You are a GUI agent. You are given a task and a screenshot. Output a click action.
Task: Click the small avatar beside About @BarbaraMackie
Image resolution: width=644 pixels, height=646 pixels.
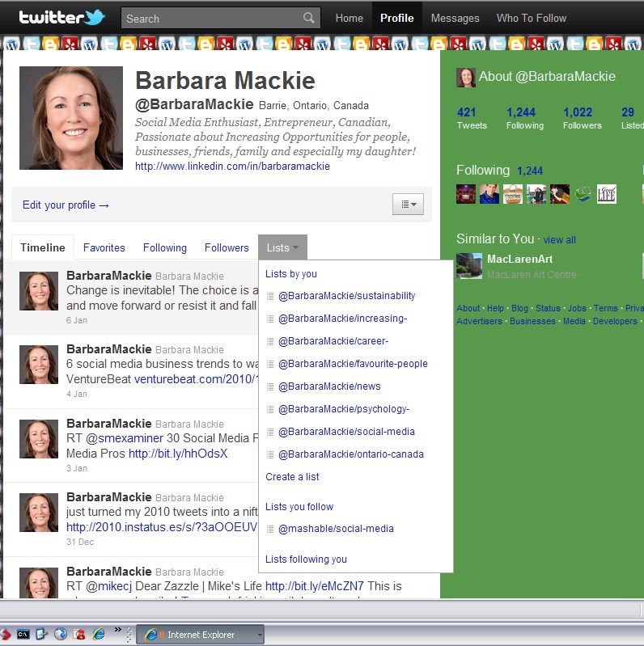[x=466, y=78]
